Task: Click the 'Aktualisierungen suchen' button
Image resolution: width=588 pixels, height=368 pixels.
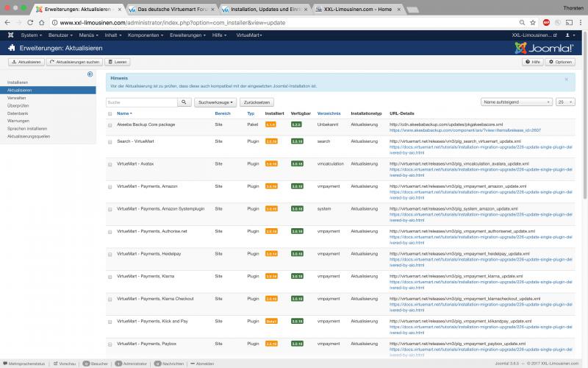Action: pos(74,62)
